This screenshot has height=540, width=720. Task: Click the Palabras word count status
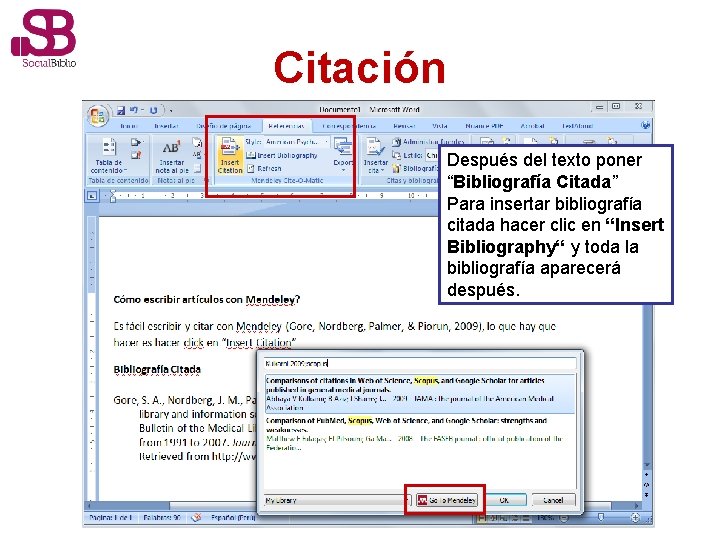tap(162, 518)
